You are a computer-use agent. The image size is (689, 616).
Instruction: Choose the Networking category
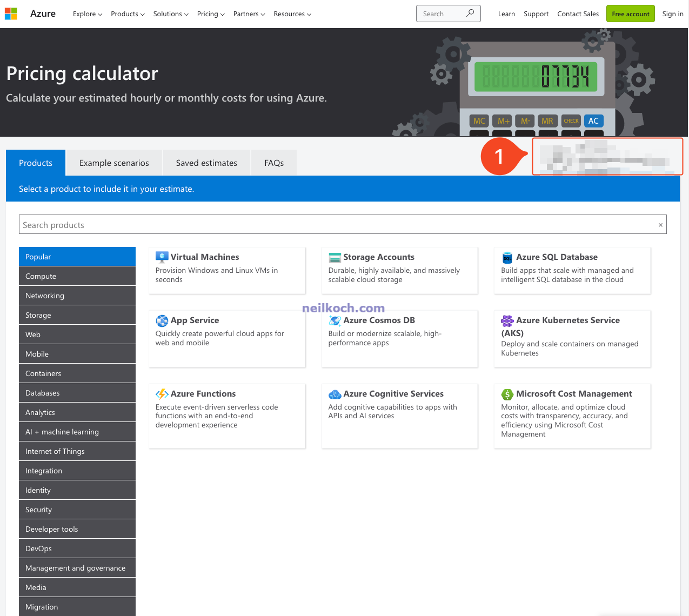click(77, 296)
